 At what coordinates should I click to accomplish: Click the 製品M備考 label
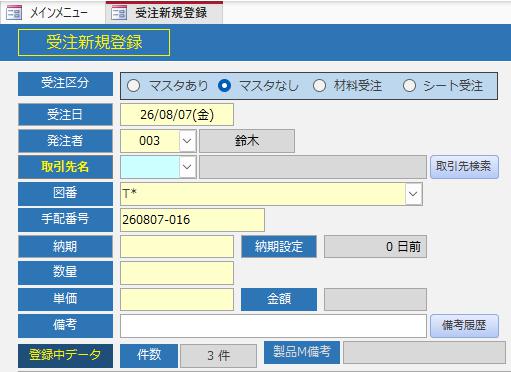[302, 352]
